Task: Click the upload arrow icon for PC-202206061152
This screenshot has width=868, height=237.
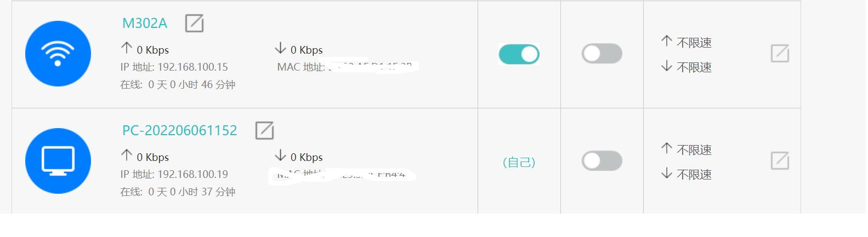Action: click(x=126, y=155)
